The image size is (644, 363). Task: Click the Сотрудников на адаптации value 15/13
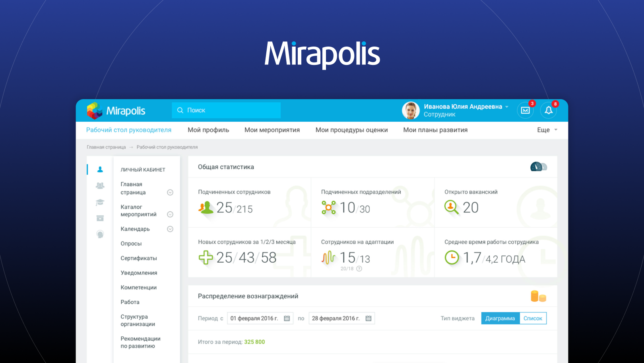click(355, 258)
